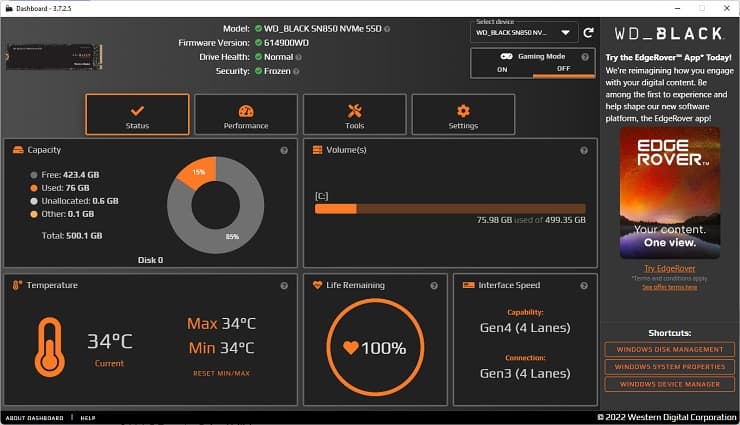
Task: Click the Life Remaining heart header icon
Action: click(317, 285)
